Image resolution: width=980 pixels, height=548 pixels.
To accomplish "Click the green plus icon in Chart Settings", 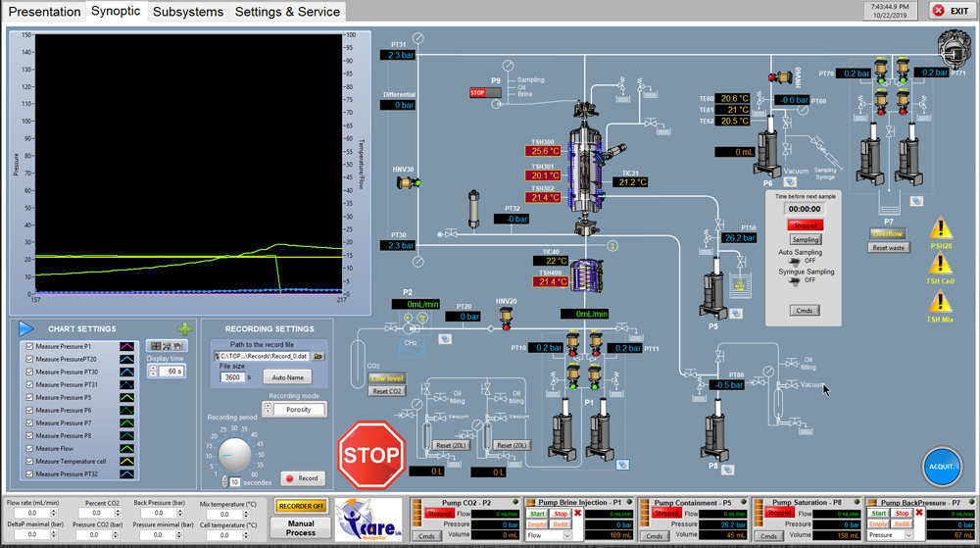I will coord(185,328).
